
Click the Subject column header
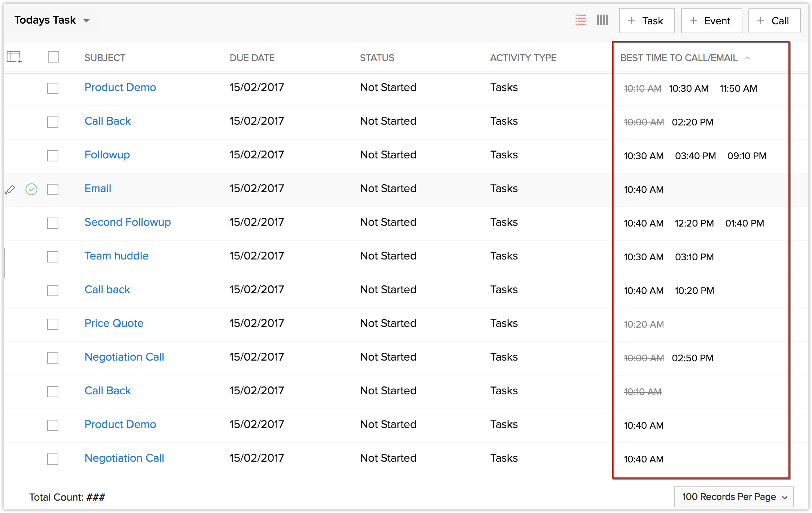(x=105, y=58)
